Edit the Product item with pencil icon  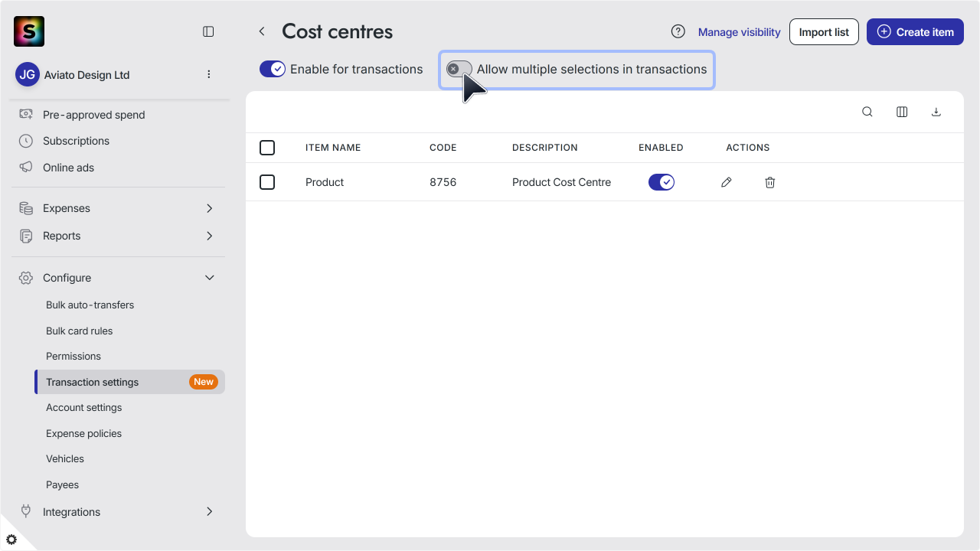point(727,182)
